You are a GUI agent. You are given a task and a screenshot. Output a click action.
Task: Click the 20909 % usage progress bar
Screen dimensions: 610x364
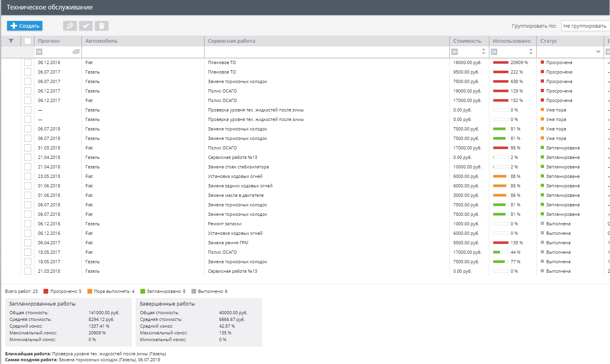[x=501, y=62]
